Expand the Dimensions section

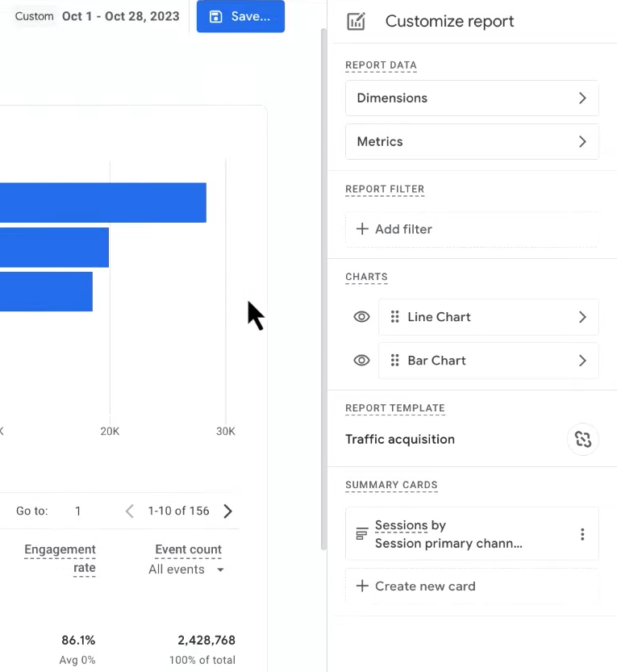472,98
